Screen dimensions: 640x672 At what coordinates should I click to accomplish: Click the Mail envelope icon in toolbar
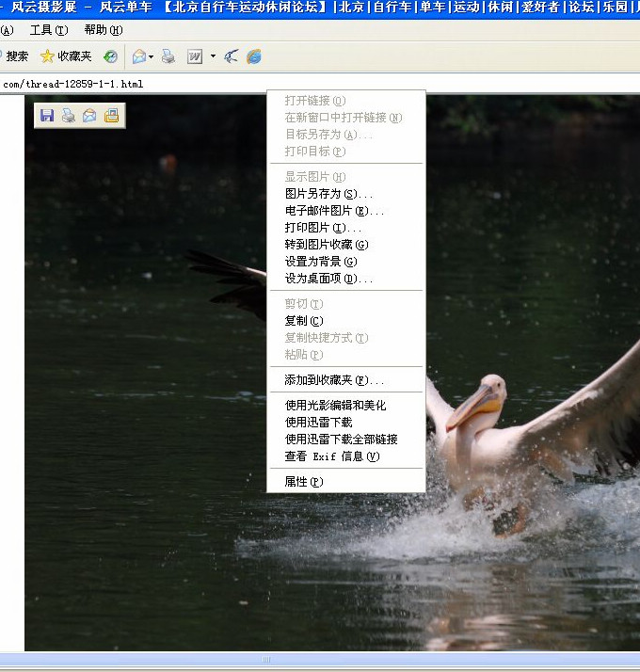[139, 56]
